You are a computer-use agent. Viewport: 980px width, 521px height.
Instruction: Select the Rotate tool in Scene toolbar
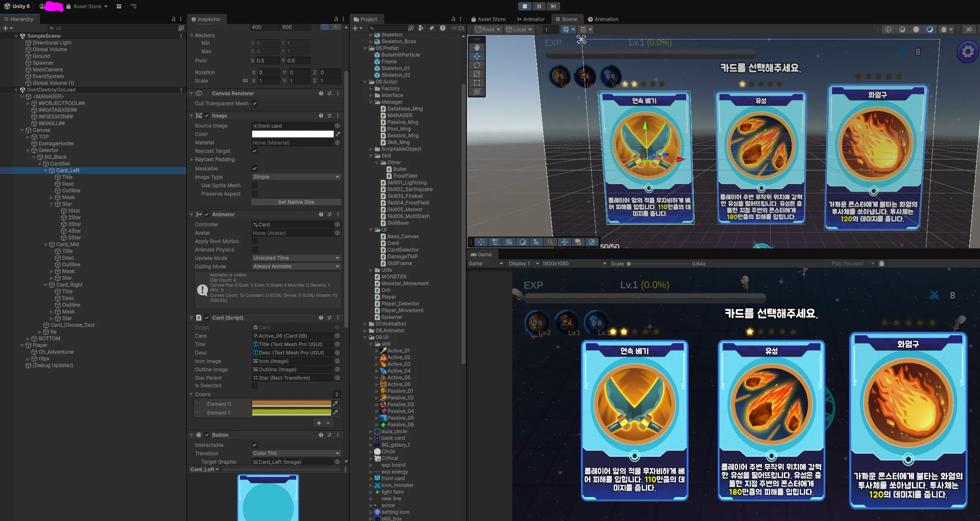point(477,65)
